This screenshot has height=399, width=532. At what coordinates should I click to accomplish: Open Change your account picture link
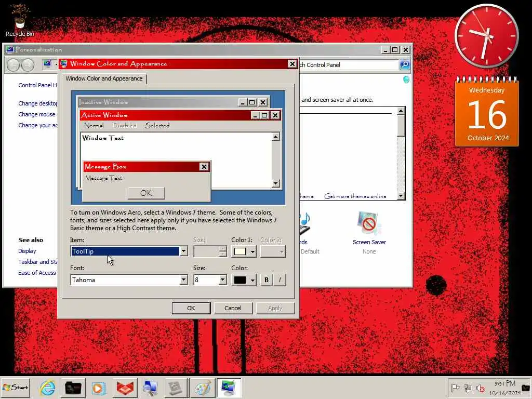coord(37,125)
